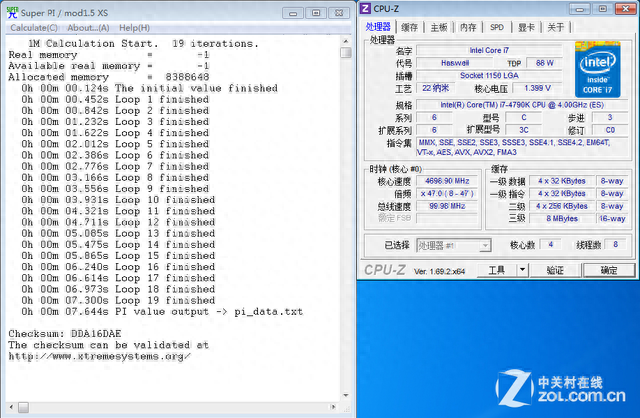Screen dimensions: 640x418
Task: Click the Super PI title bar icon
Action: click(10, 13)
